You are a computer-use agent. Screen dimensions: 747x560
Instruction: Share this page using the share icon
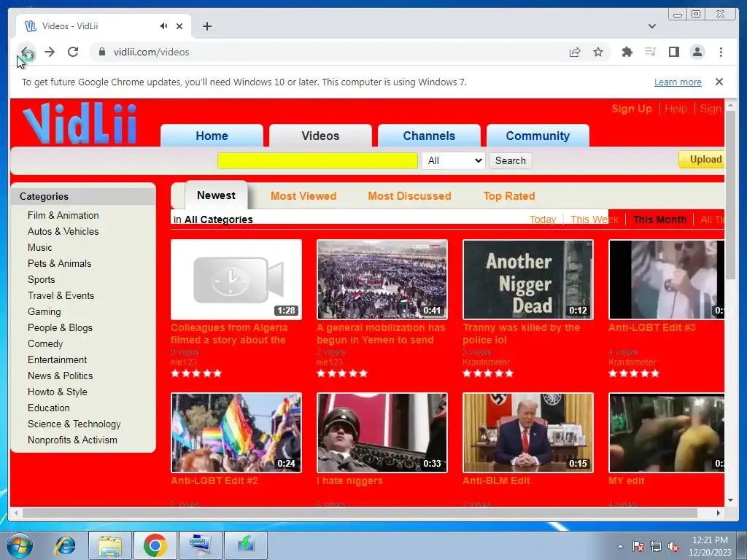click(x=575, y=52)
